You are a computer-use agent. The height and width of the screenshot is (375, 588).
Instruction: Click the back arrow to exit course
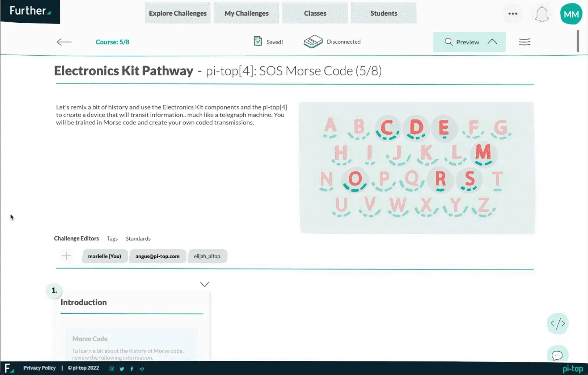tap(64, 42)
